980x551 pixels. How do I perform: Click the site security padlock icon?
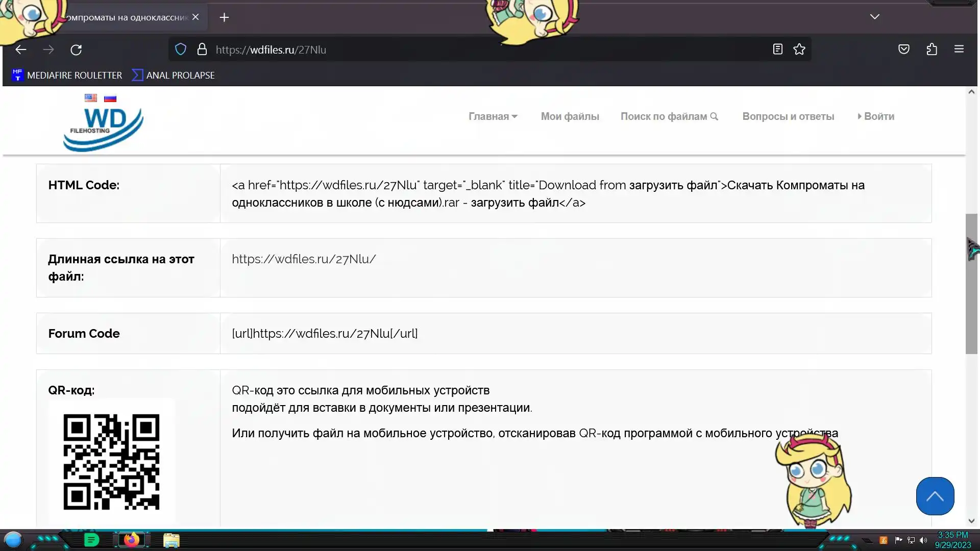[x=202, y=49]
